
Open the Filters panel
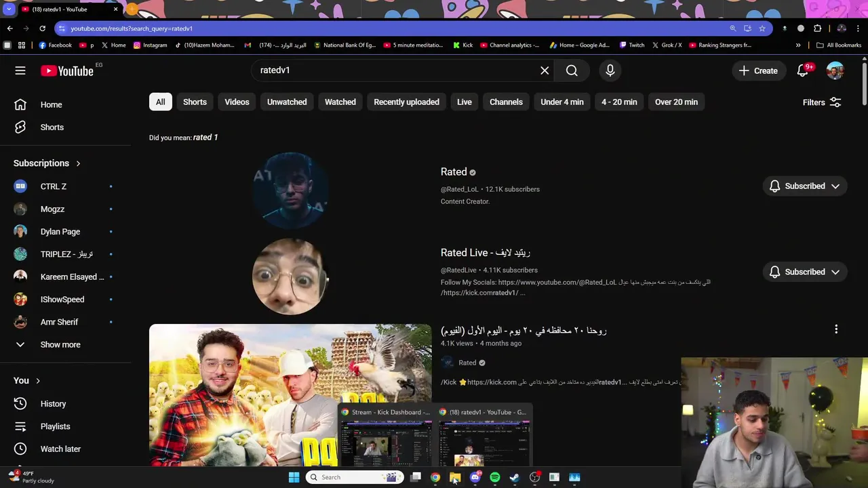(822, 102)
